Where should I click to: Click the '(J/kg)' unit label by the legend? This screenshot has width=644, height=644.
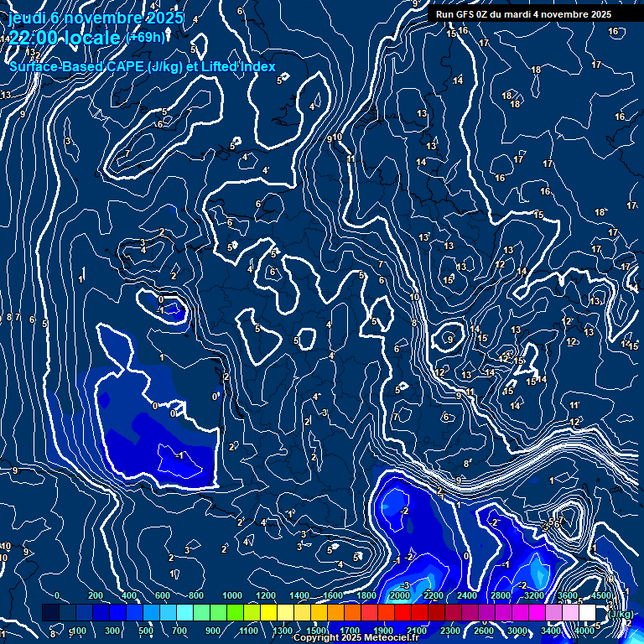(621, 614)
